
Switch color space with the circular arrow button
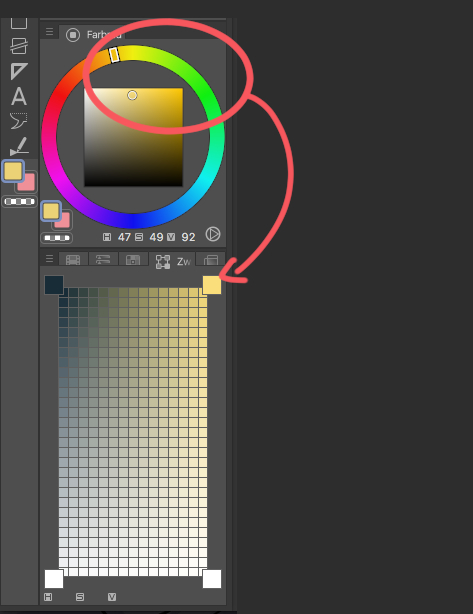click(x=213, y=234)
